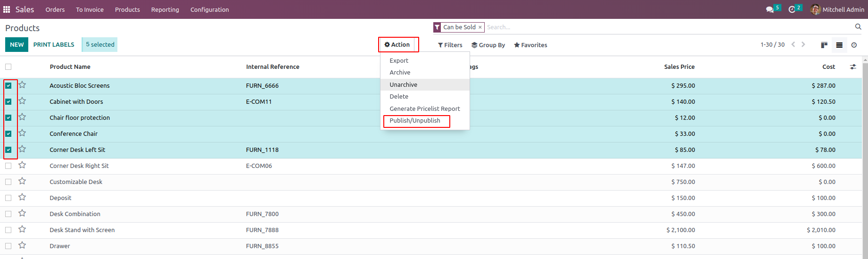Click the PRINT LABELS button
This screenshot has height=259, width=868.
point(54,44)
